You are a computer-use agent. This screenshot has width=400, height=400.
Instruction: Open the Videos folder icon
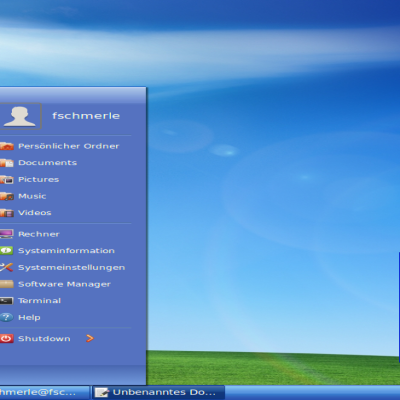tap(7, 213)
